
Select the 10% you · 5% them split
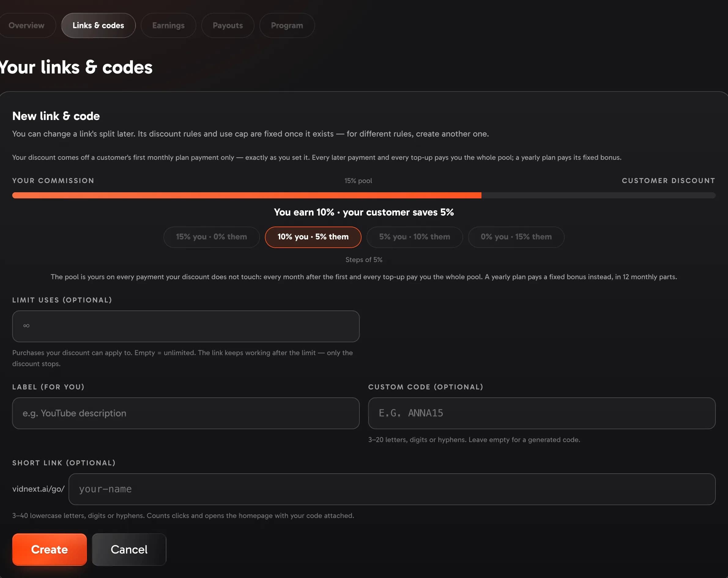313,237
